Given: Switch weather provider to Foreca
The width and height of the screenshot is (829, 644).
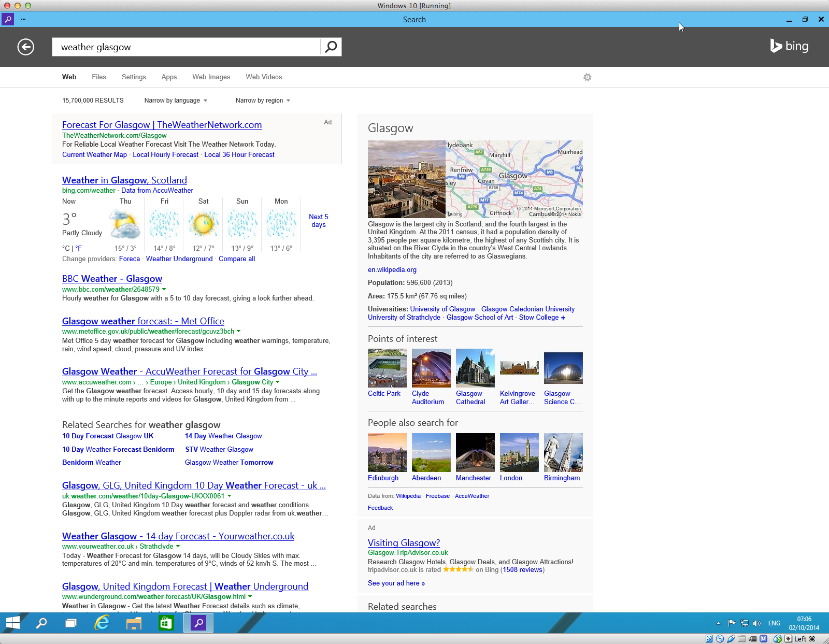Looking at the screenshot, I should (130, 259).
